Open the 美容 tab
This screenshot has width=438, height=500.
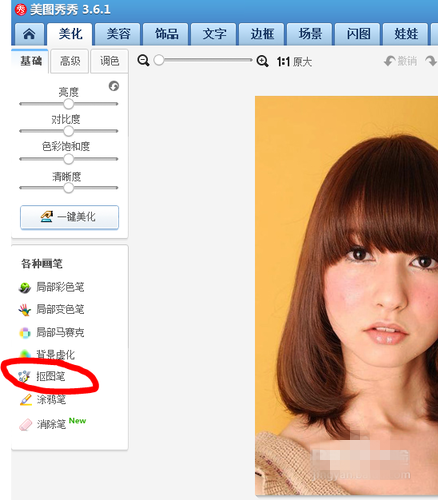click(x=118, y=34)
